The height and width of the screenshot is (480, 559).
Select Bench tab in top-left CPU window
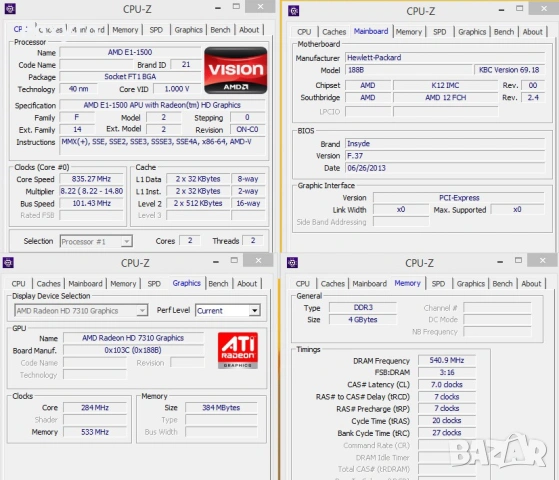coord(220,30)
